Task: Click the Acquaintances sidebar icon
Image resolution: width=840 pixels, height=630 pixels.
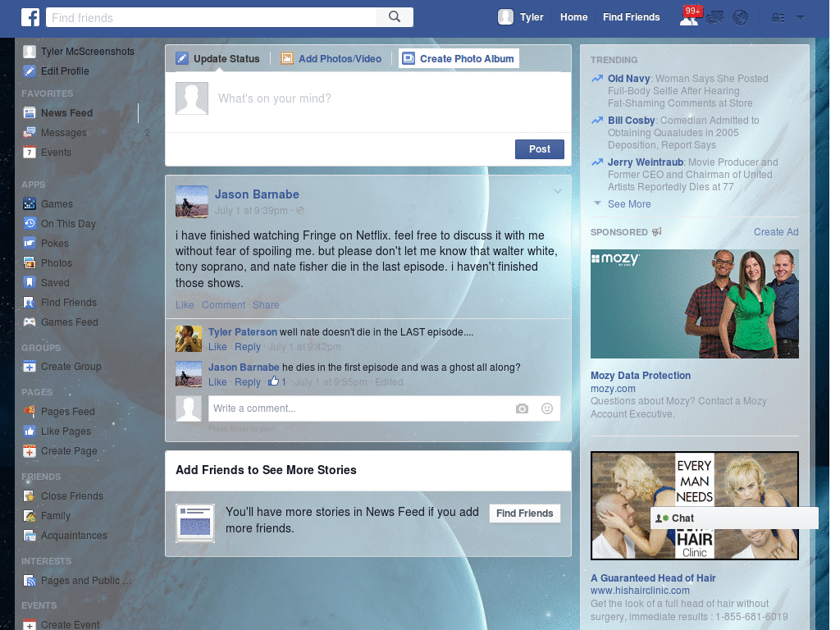Action: pyautogui.click(x=30, y=535)
